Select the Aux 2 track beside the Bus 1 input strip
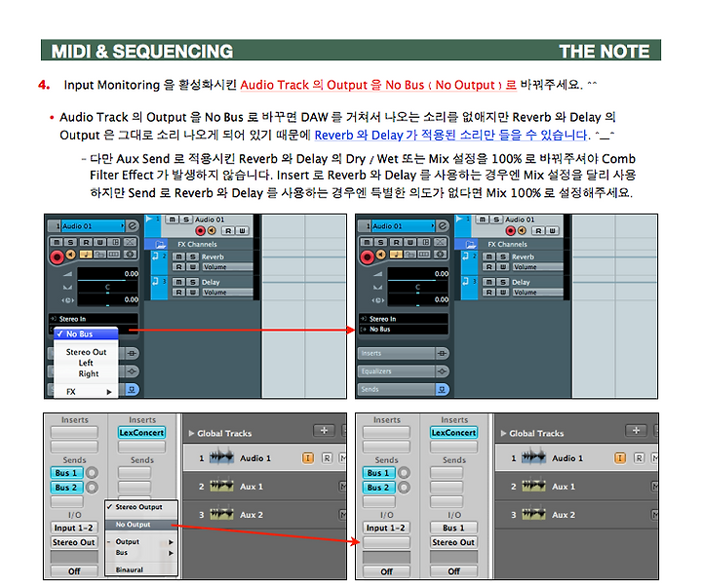This screenshot has width=702, height=588. point(576,515)
